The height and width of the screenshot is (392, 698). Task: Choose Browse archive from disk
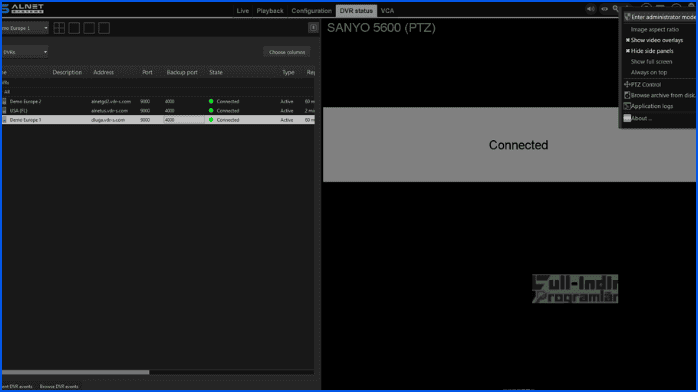coord(658,95)
